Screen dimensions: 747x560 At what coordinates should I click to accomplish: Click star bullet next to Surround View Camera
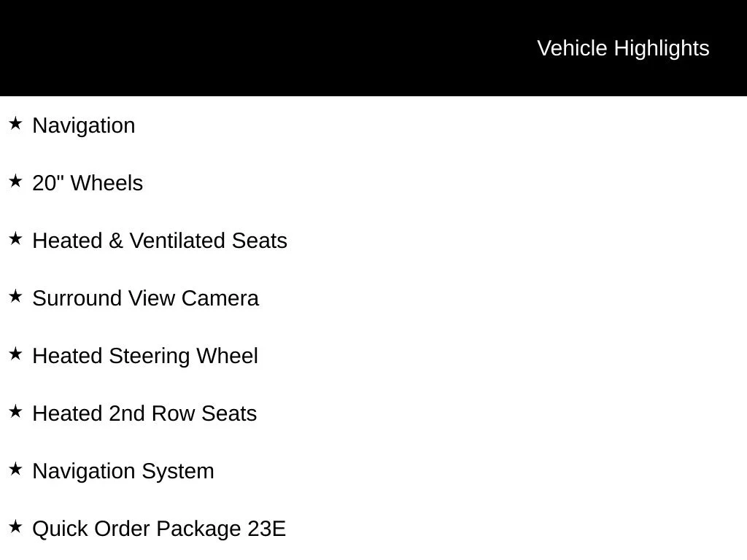click(x=15, y=296)
